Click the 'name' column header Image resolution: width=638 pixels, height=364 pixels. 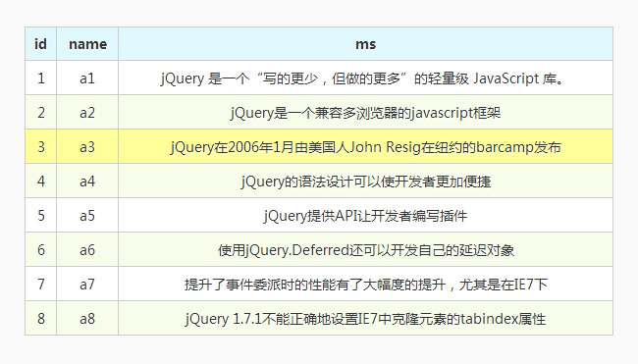[87, 44]
